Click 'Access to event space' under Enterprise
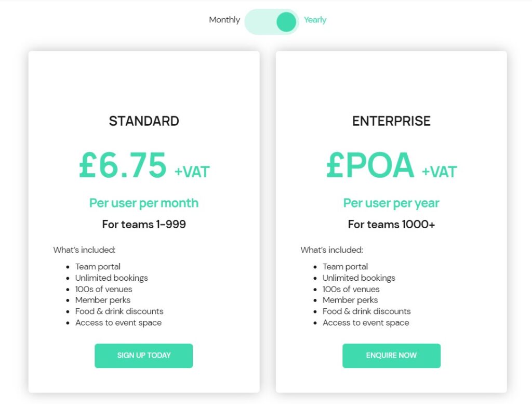This screenshot has width=532, height=404. pyautogui.click(x=365, y=323)
